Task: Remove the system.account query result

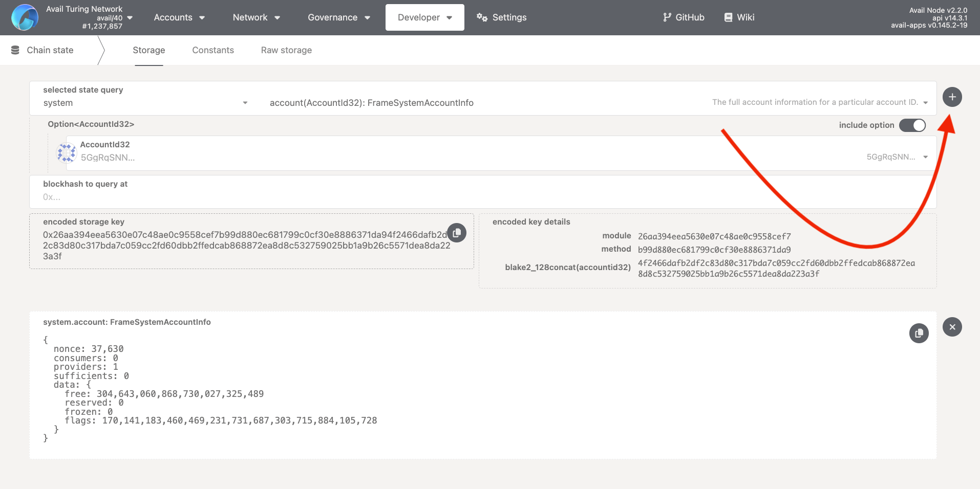Action: 952,327
